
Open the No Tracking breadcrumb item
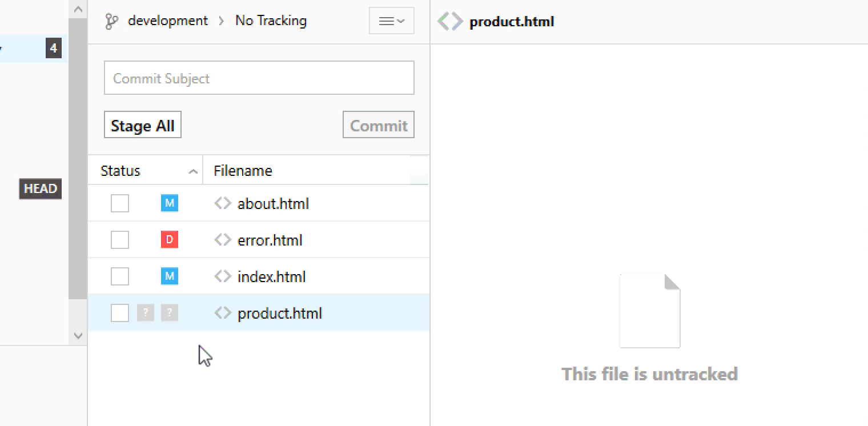coord(271,21)
